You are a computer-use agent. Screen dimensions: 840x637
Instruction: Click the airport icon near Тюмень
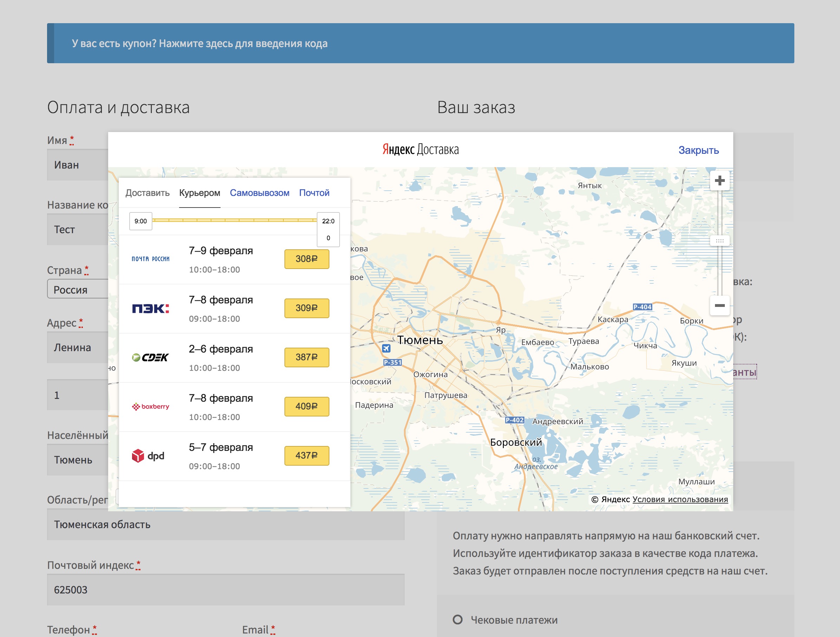tap(386, 348)
